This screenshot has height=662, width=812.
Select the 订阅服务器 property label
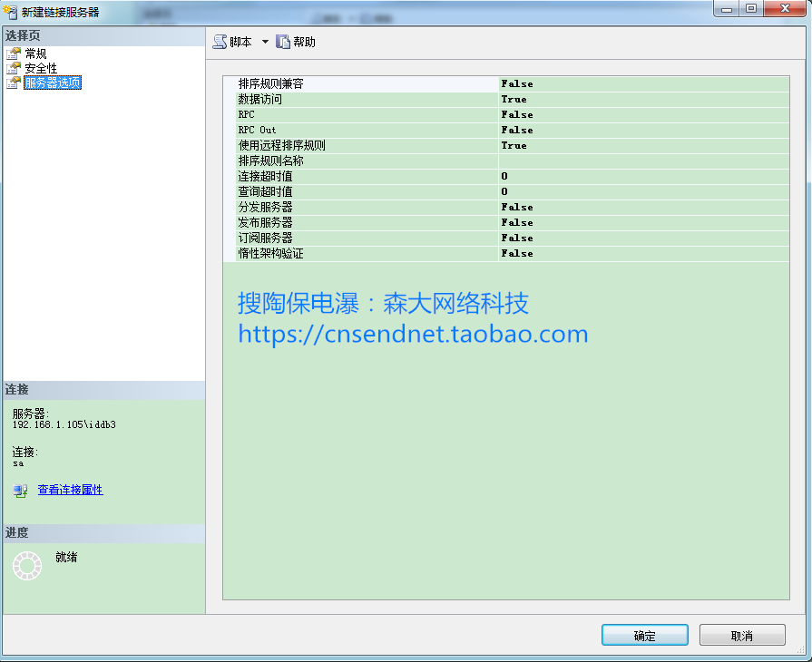[x=265, y=239]
